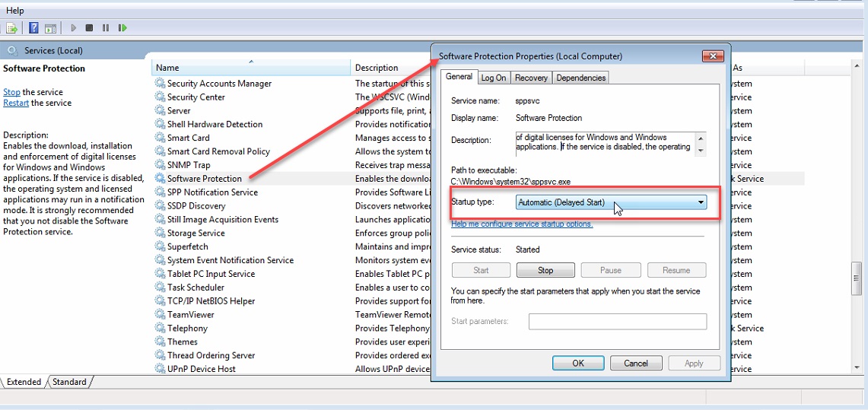Click the Stop Service square icon in toolbar
Viewport: 868px width, 410px height.
89,27
